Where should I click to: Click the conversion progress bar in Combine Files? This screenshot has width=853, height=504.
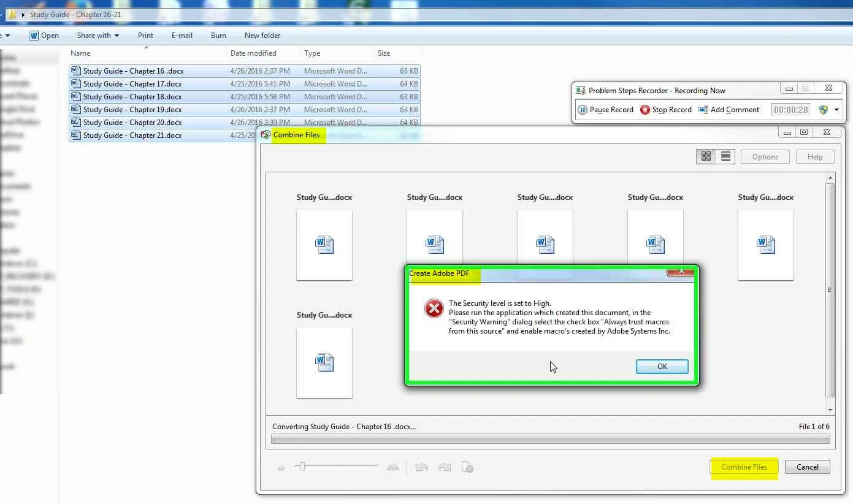(551, 439)
